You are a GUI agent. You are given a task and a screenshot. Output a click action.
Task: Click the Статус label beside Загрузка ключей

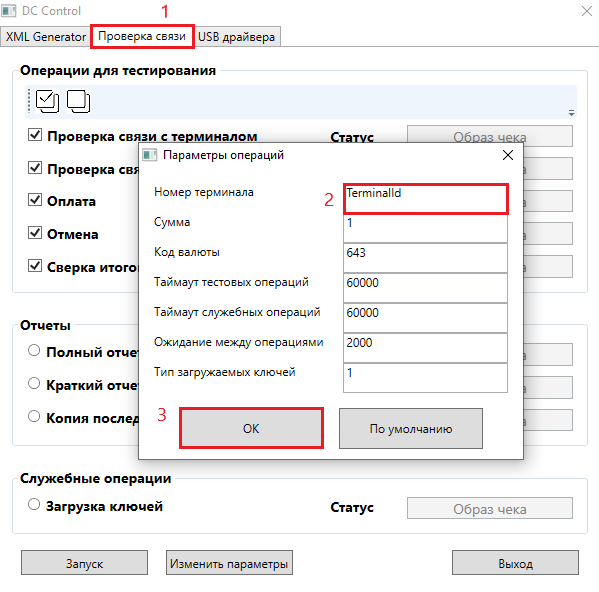click(x=352, y=507)
